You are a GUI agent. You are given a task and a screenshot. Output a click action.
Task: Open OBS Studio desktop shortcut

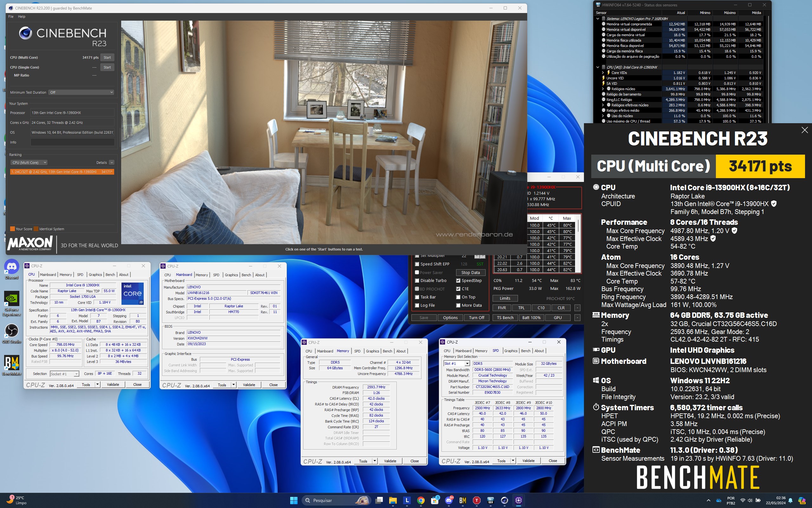(x=12, y=333)
